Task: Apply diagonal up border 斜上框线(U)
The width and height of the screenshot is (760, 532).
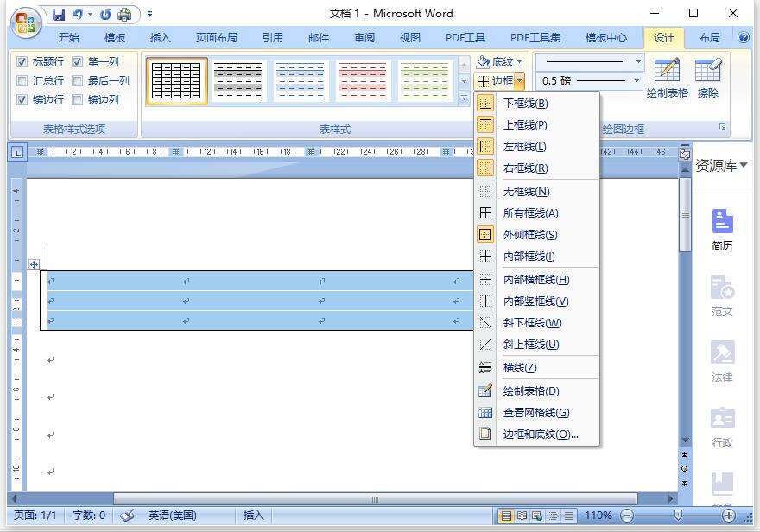Action: pos(536,345)
